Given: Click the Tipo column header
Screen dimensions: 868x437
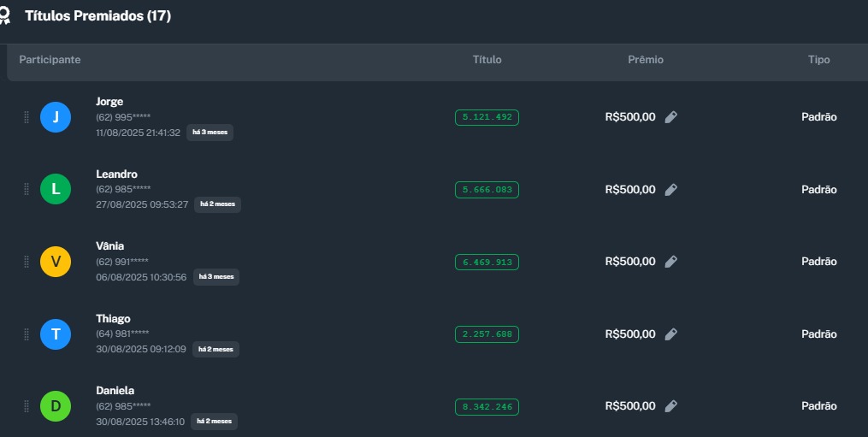Looking at the screenshot, I should [818, 60].
